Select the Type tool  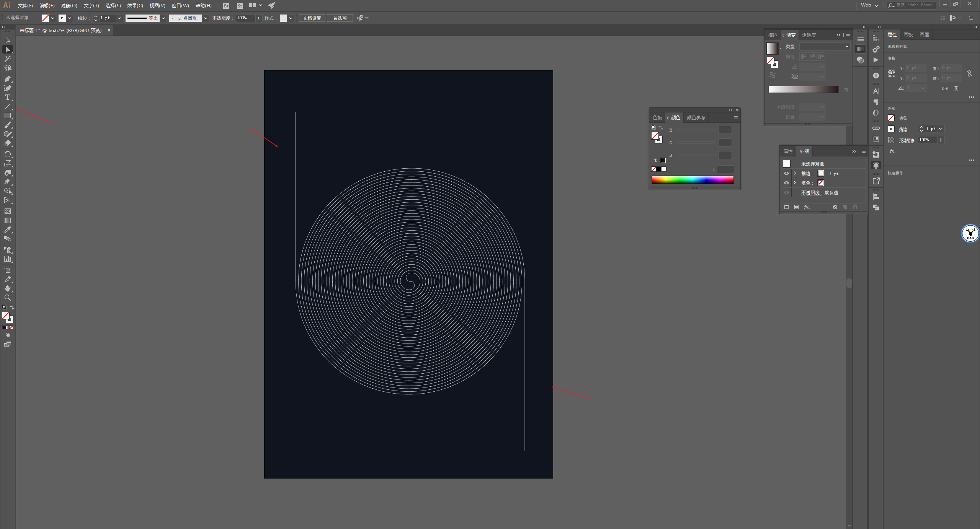pyautogui.click(x=7, y=97)
